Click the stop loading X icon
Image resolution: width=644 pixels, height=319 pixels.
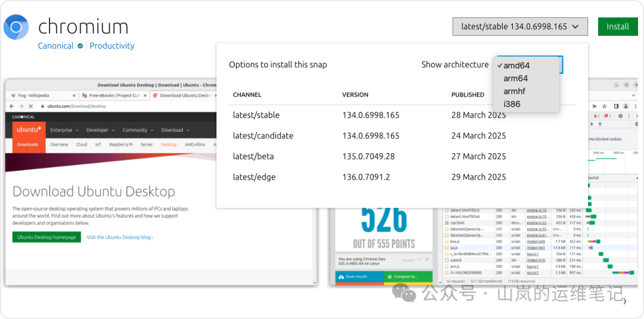[x=30, y=106]
